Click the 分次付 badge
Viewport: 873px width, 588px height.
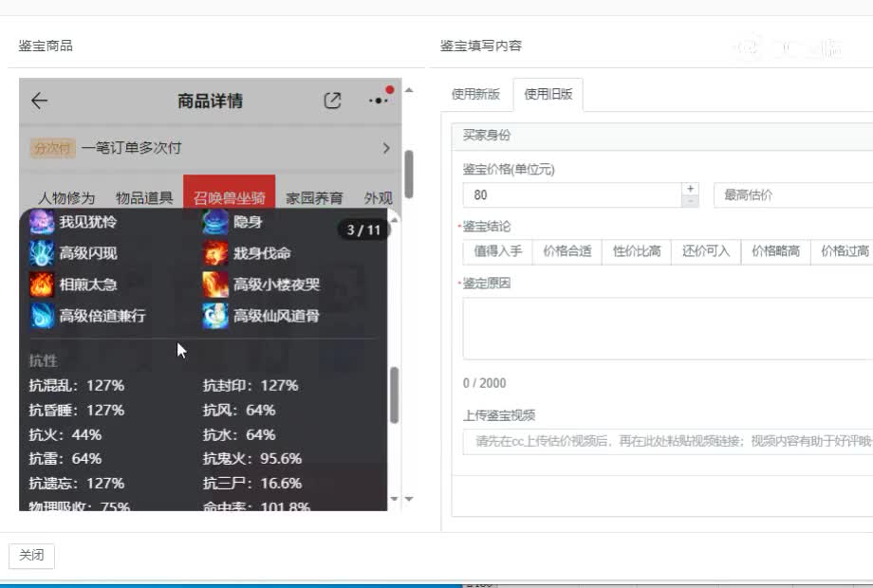(52, 148)
